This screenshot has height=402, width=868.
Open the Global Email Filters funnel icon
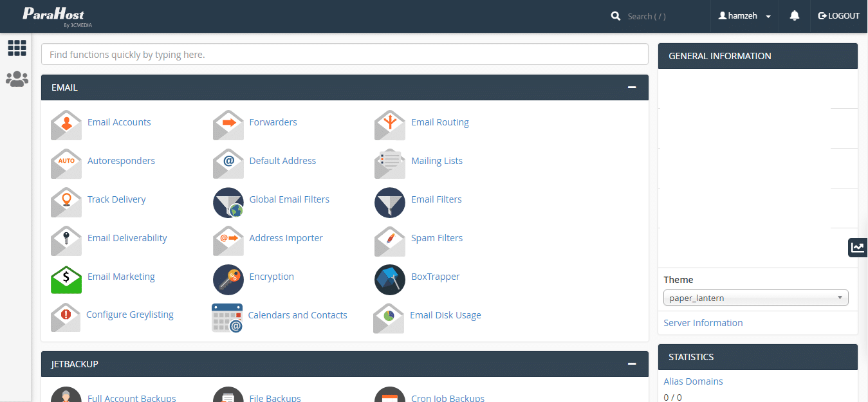coord(228,203)
